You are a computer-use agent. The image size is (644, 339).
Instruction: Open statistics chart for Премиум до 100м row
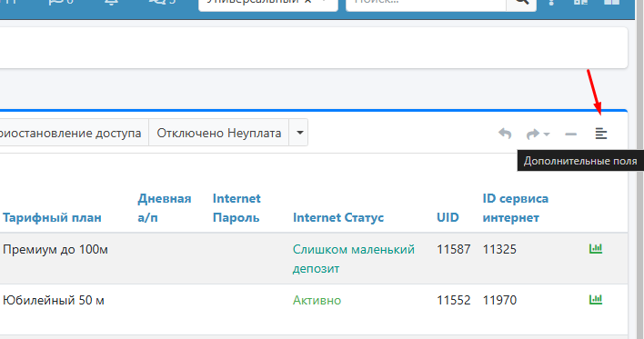(x=596, y=248)
